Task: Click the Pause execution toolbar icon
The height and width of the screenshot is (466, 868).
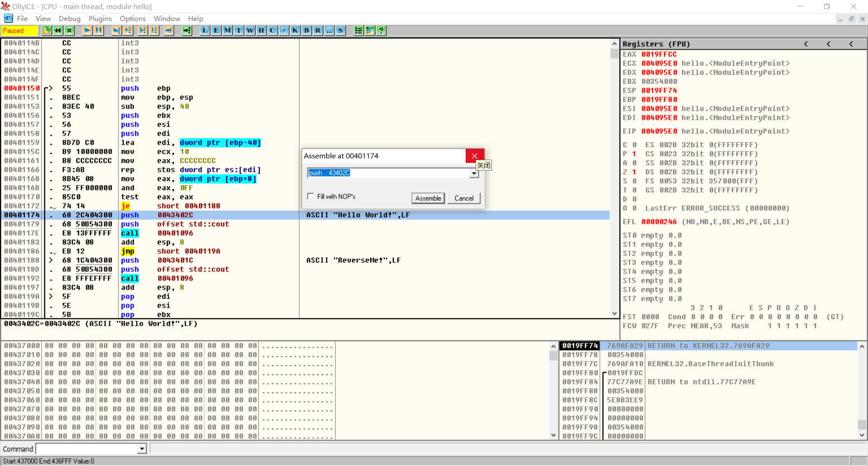Action: [x=99, y=30]
